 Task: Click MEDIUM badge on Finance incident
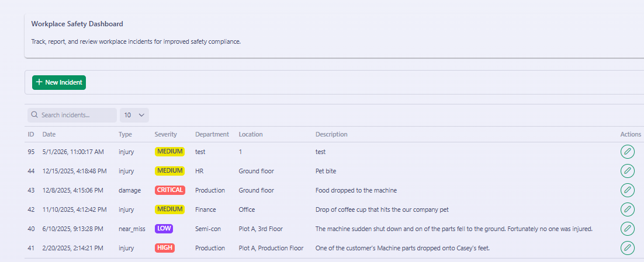pos(169,209)
